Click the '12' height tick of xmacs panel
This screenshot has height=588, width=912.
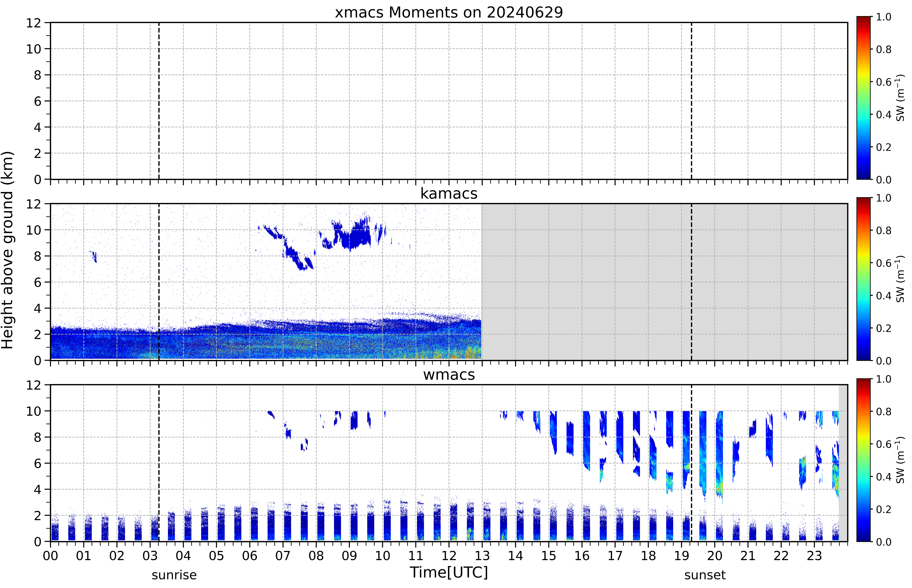click(x=34, y=23)
